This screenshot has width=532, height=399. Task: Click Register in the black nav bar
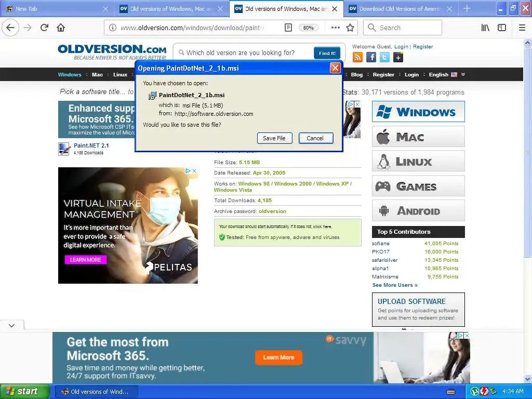point(383,75)
